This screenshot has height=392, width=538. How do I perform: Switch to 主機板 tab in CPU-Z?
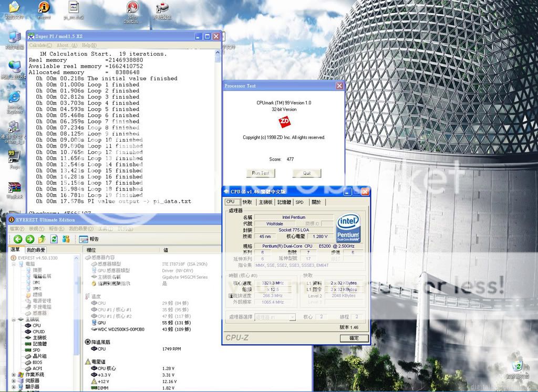click(x=265, y=202)
